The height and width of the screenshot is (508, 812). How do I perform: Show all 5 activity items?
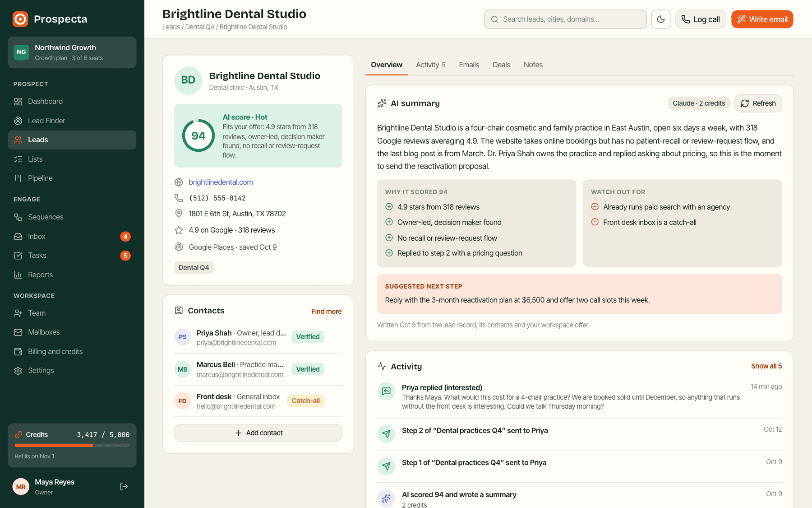(766, 366)
